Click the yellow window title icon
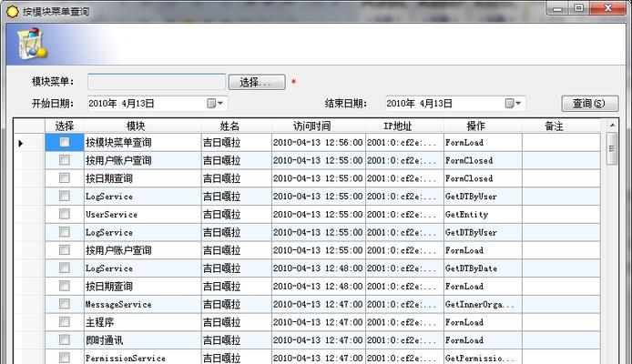 13,12
